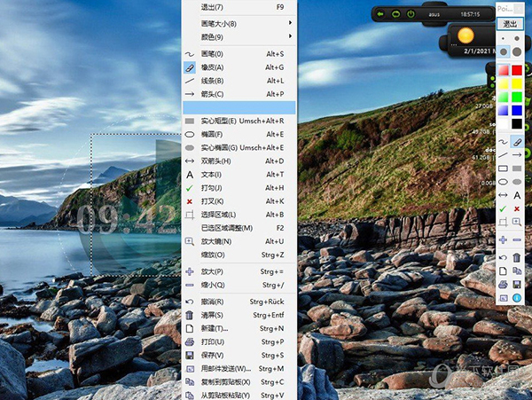Toggle the green check mark stamp tool in the palette
This screenshot has width=532, height=400.
pyautogui.click(x=503, y=208)
